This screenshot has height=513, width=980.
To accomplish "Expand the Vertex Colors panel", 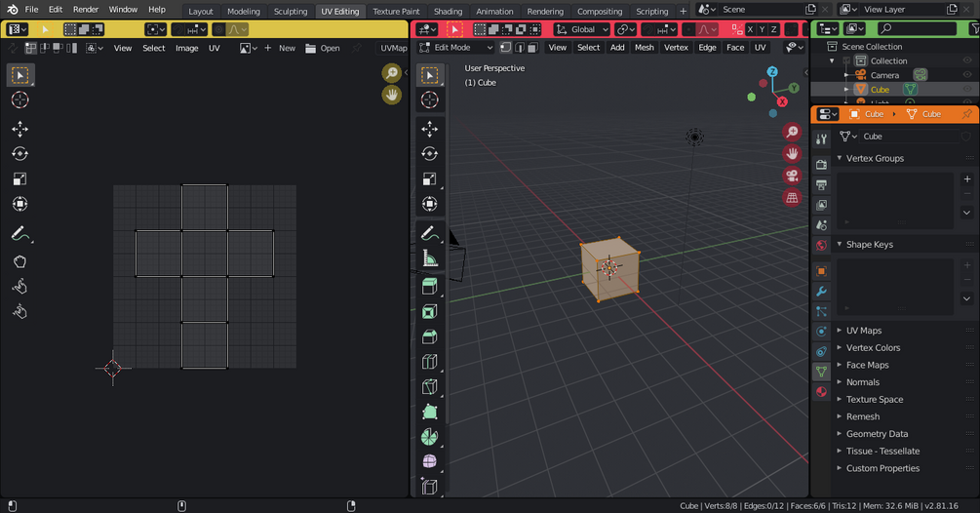I will tap(873, 347).
